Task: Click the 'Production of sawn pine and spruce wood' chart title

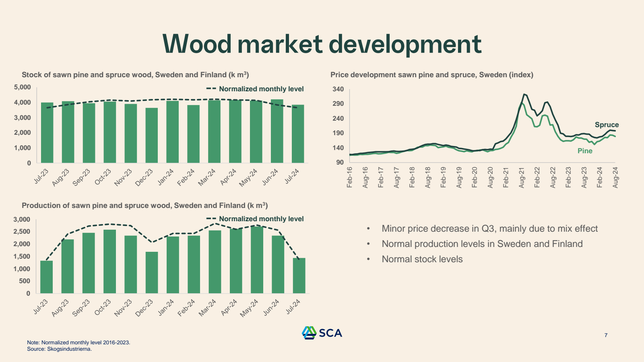Action: [x=145, y=206]
